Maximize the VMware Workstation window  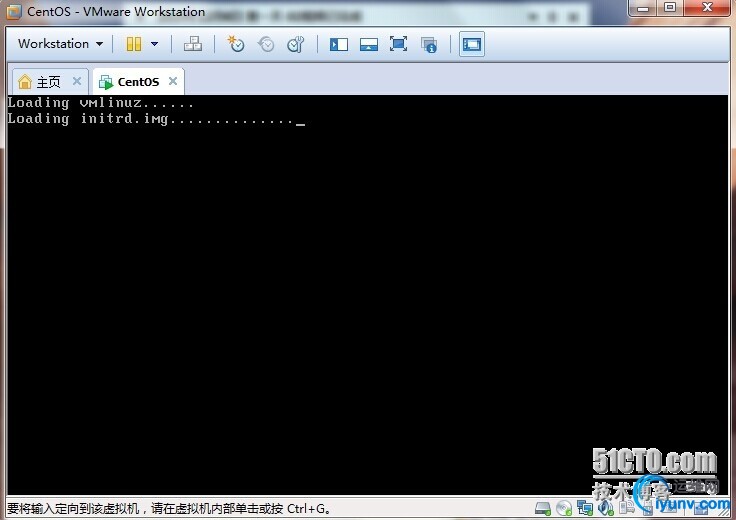[670, 7]
